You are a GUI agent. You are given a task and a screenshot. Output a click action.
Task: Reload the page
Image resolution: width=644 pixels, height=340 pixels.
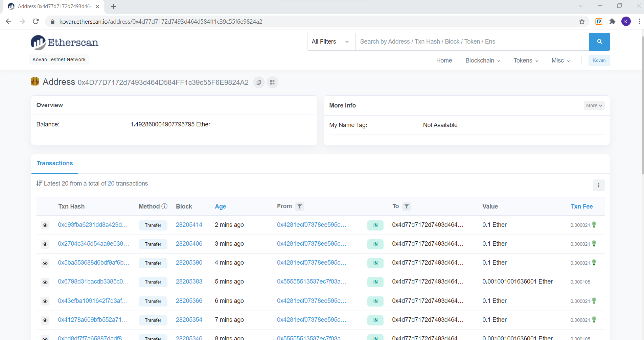(x=36, y=21)
